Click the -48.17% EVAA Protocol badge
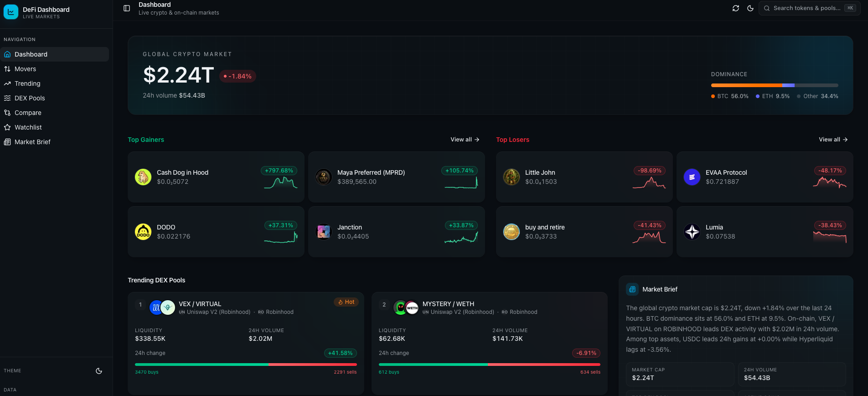Image resolution: width=868 pixels, height=396 pixels. (830, 171)
